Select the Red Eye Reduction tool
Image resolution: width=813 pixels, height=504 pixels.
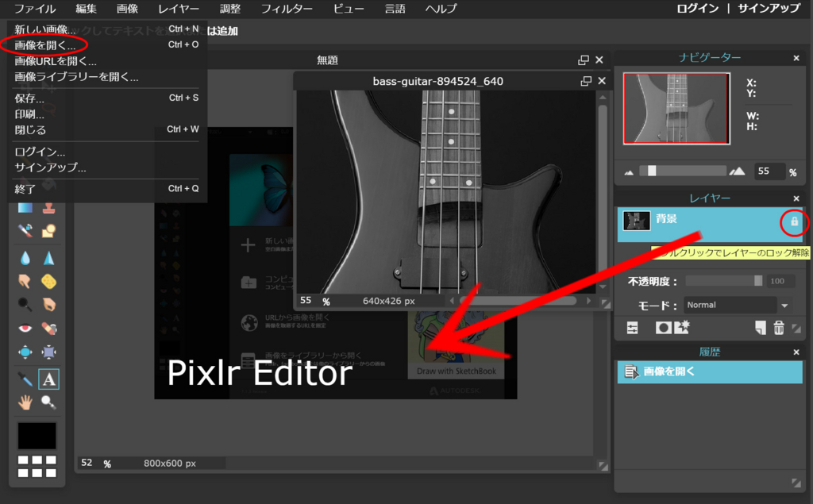25,329
